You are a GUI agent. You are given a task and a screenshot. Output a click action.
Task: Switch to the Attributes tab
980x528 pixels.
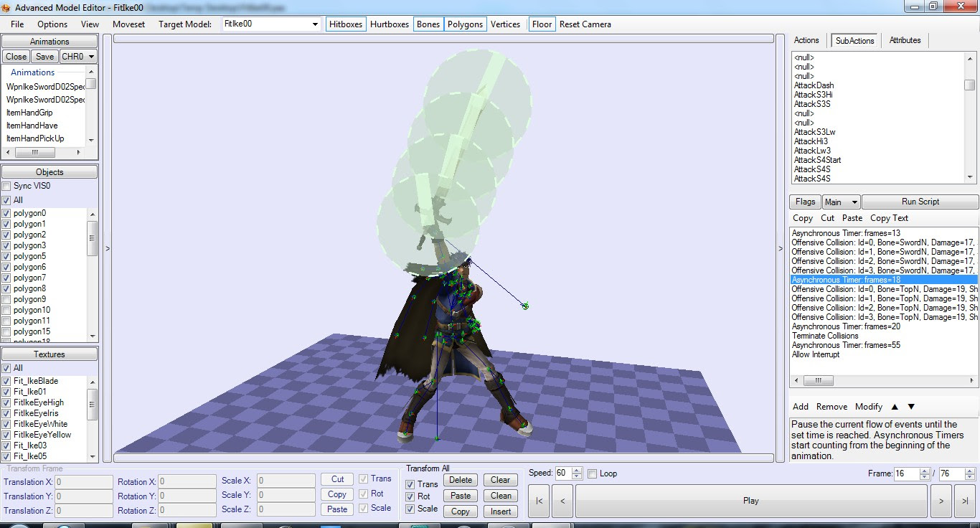[x=905, y=40]
